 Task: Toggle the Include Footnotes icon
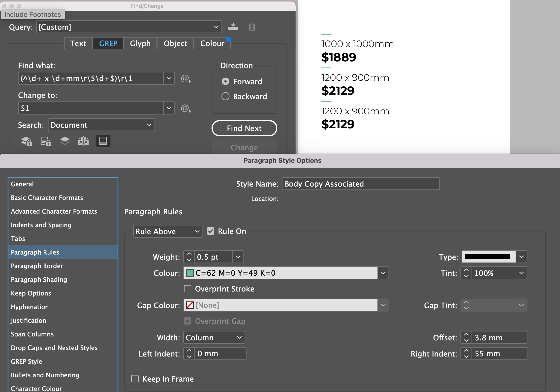pos(103,141)
